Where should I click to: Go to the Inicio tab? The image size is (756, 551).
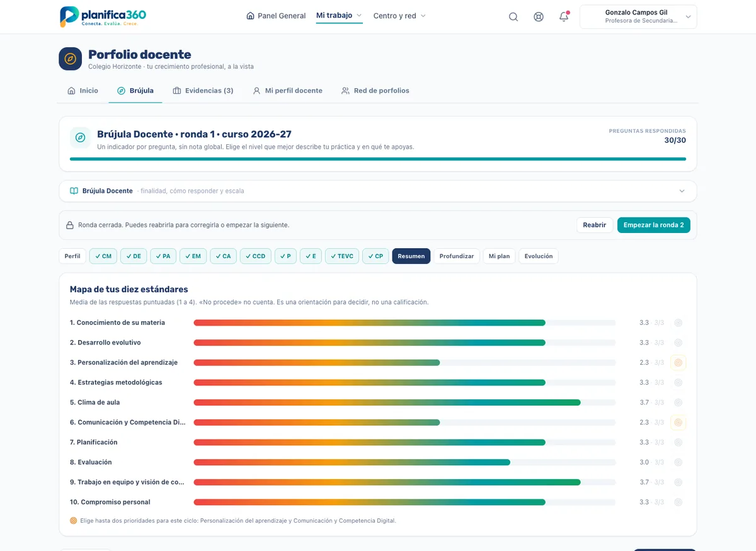83,91
